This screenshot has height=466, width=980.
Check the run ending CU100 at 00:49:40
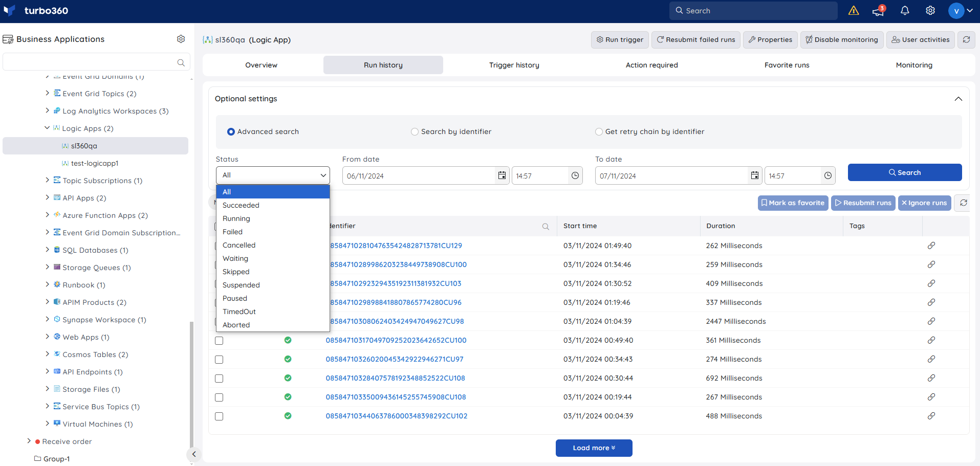[x=219, y=341]
